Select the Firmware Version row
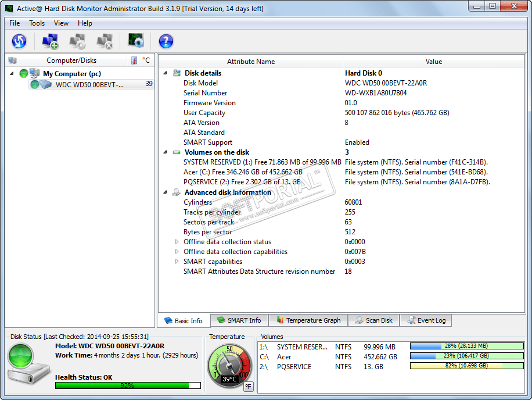The height and width of the screenshot is (400, 532). [x=342, y=103]
